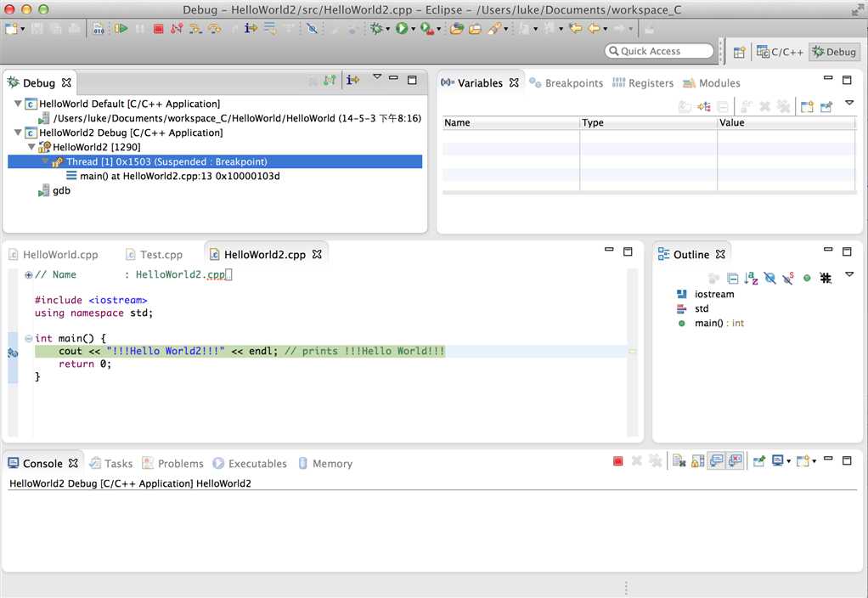This screenshot has width=868, height=598.
Task: Click the Pin Console icon
Action: click(x=759, y=460)
